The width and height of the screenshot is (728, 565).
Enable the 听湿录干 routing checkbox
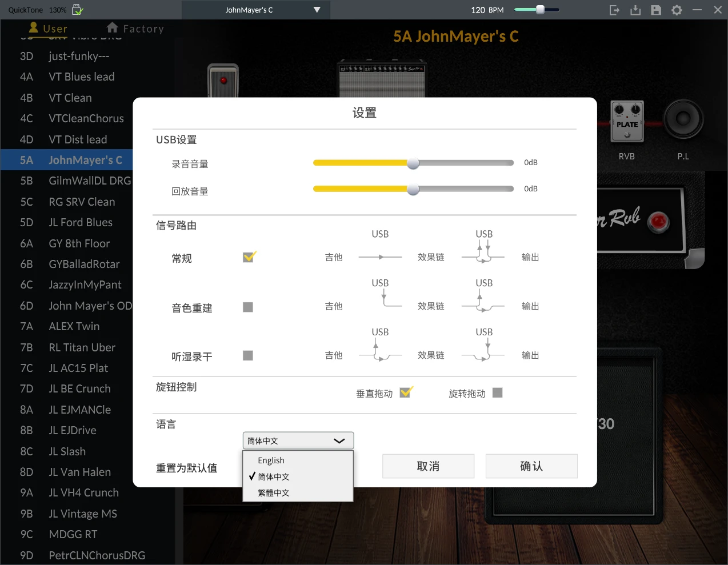pos(248,355)
